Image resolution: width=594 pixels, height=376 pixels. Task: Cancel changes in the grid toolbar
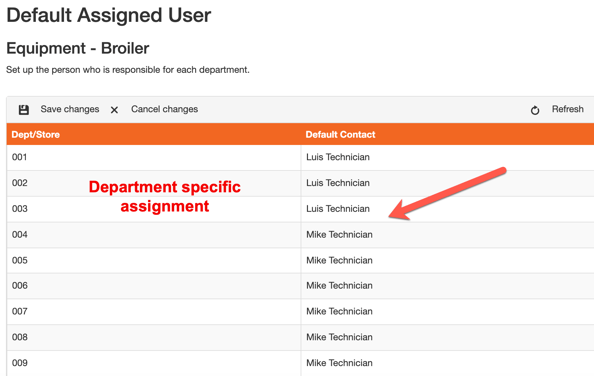(164, 109)
